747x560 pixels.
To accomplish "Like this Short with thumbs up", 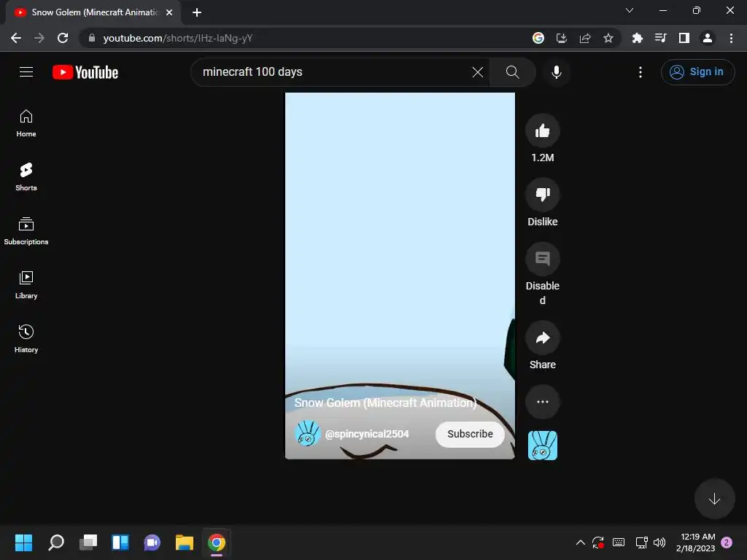I will click(x=542, y=131).
